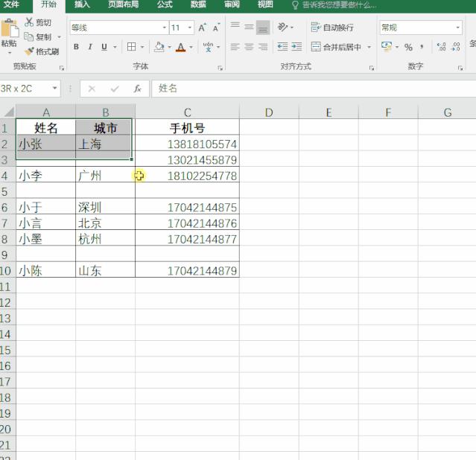The width and height of the screenshot is (476, 460).
Task: Open number group dialog launcher
Action: pyautogui.click(x=460, y=68)
